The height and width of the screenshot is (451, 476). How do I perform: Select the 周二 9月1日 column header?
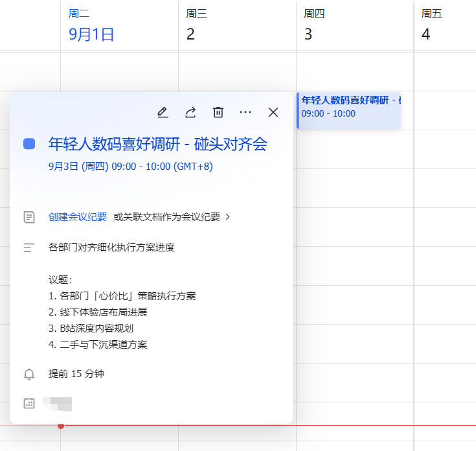tap(91, 25)
